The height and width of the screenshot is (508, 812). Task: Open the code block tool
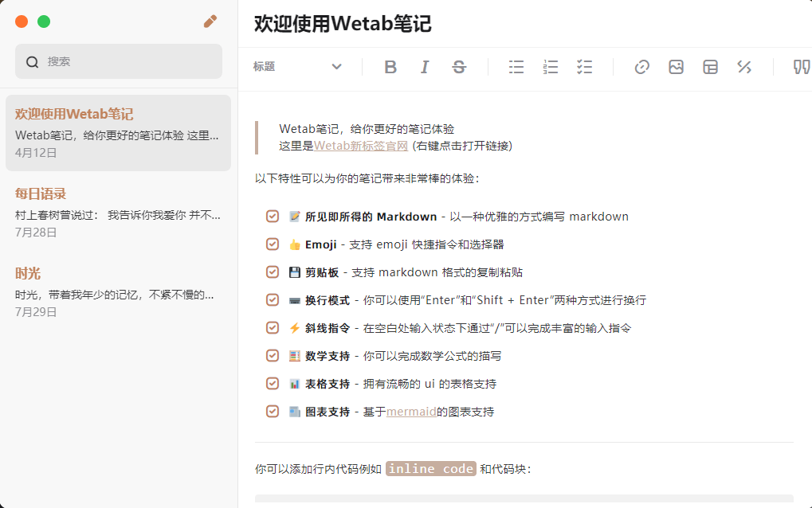(x=744, y=67)
